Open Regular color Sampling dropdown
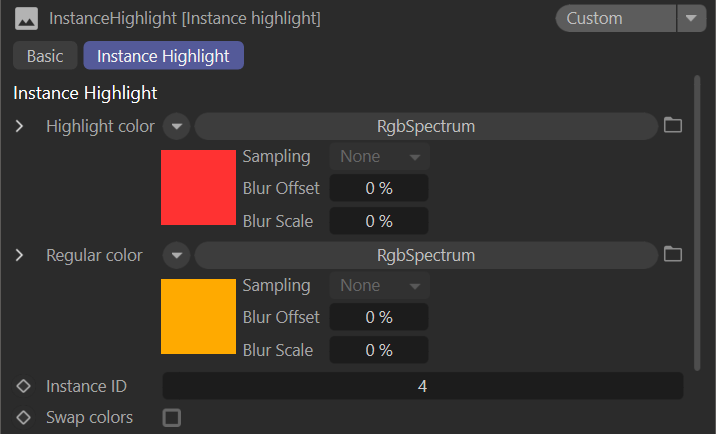716x434 pixels. click(379, 286)
